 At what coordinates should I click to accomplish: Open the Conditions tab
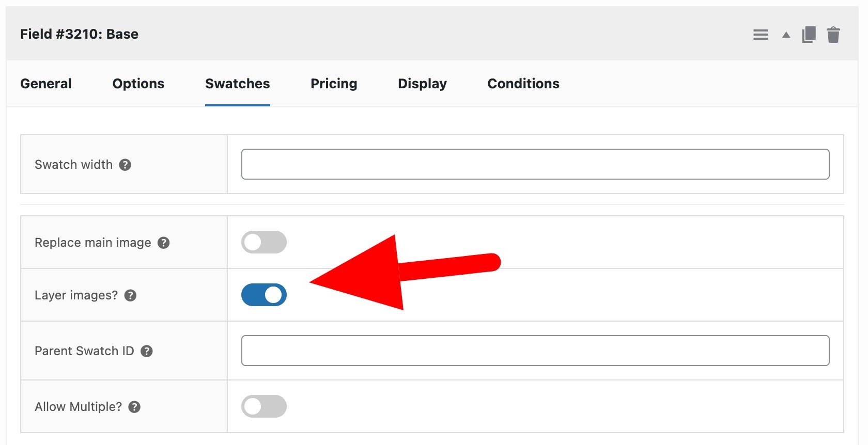click(523, 83)
